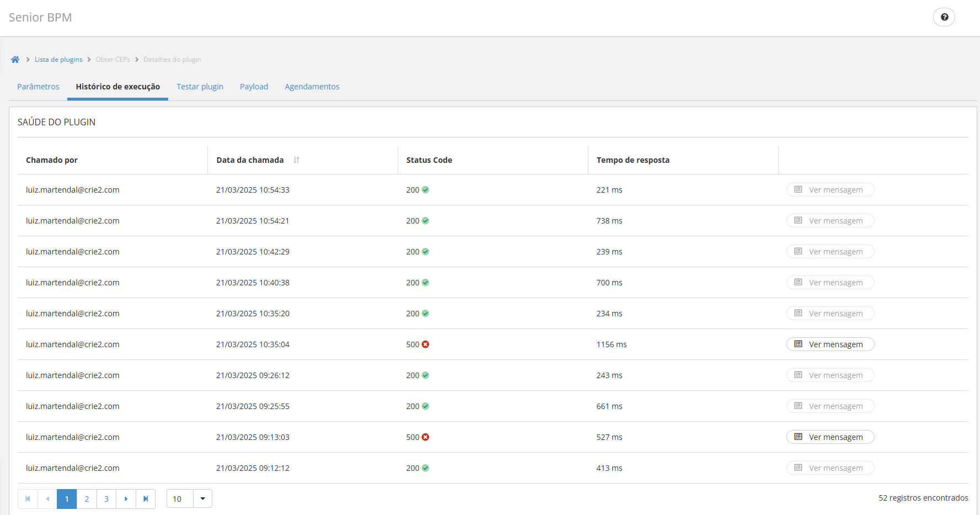980x515 pixels.
Task: Click green success icon for 10:35:20 row
Action: 425,314
